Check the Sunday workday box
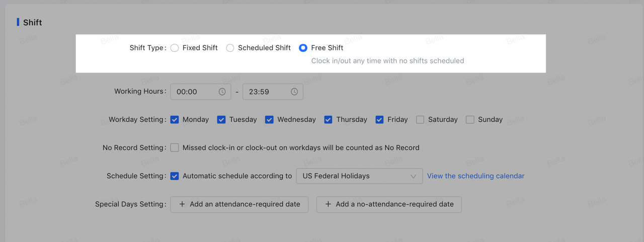 470,120
